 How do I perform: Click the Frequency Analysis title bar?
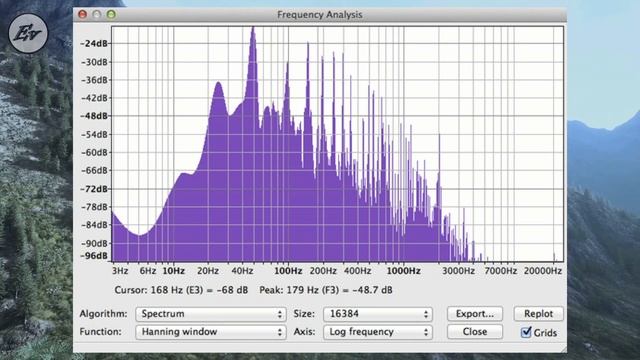pos(320,15)
